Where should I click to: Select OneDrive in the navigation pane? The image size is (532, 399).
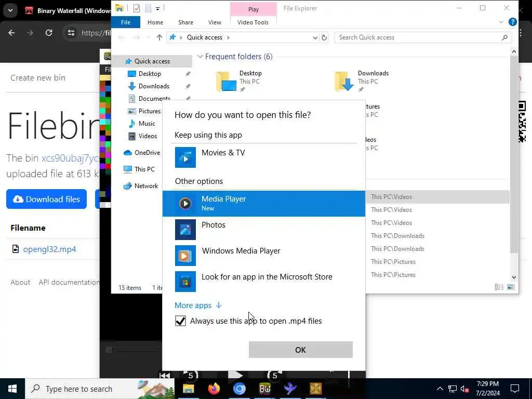(x=147, y=153)
